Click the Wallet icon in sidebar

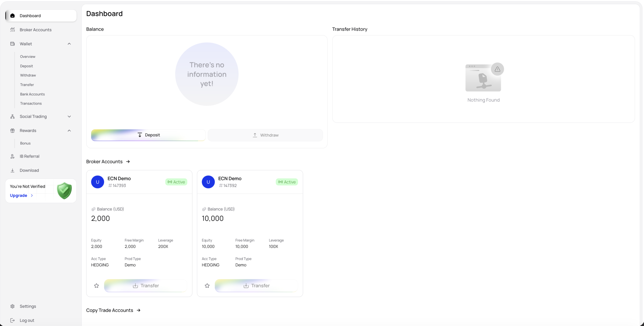[x=13, y=44]
